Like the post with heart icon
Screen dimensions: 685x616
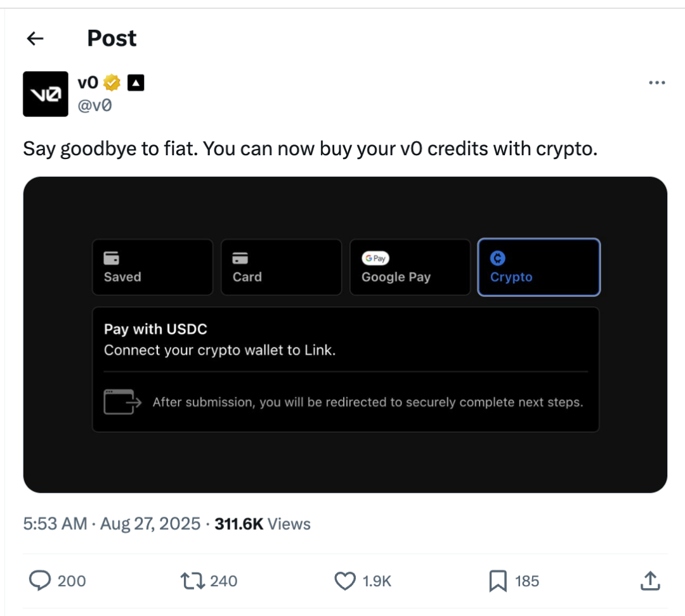344,581
